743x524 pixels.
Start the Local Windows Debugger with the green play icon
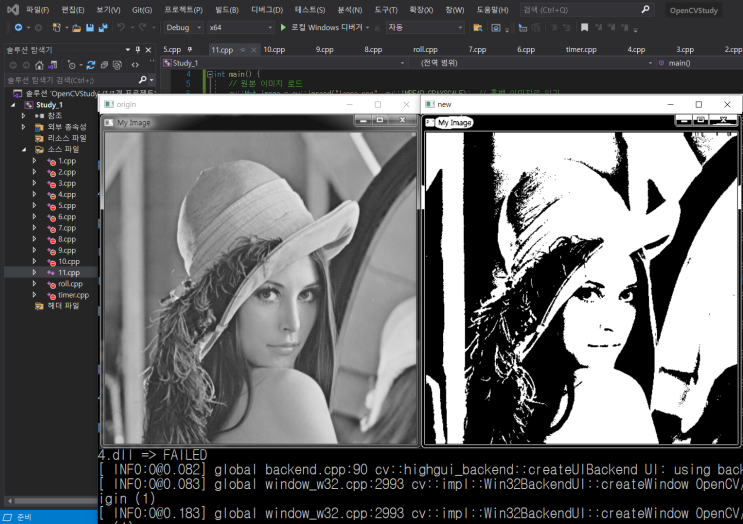click(283, 27)
